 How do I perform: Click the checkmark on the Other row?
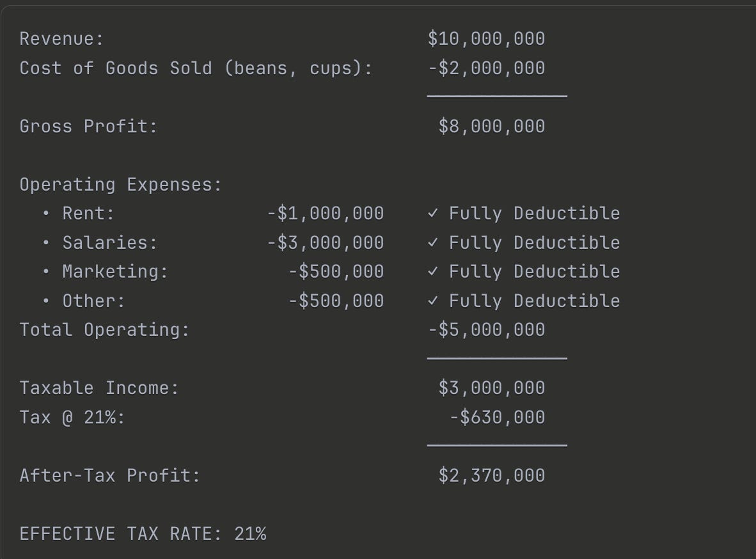(432, 301)
